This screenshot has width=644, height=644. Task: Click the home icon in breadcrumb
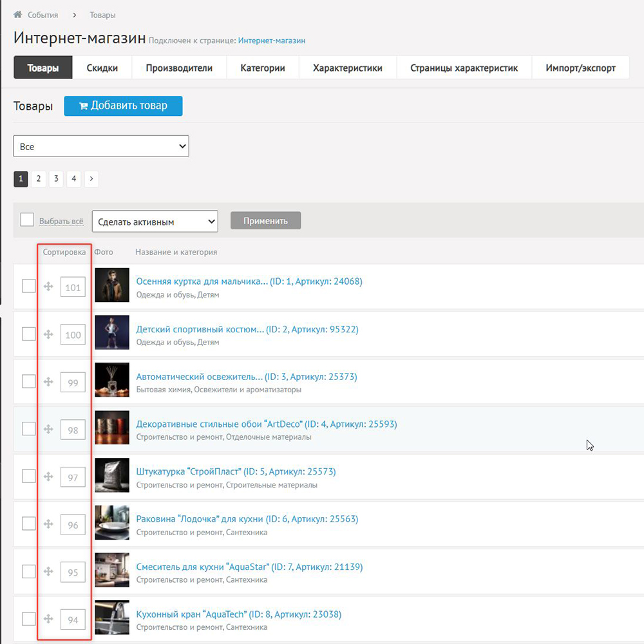(18, 15)
